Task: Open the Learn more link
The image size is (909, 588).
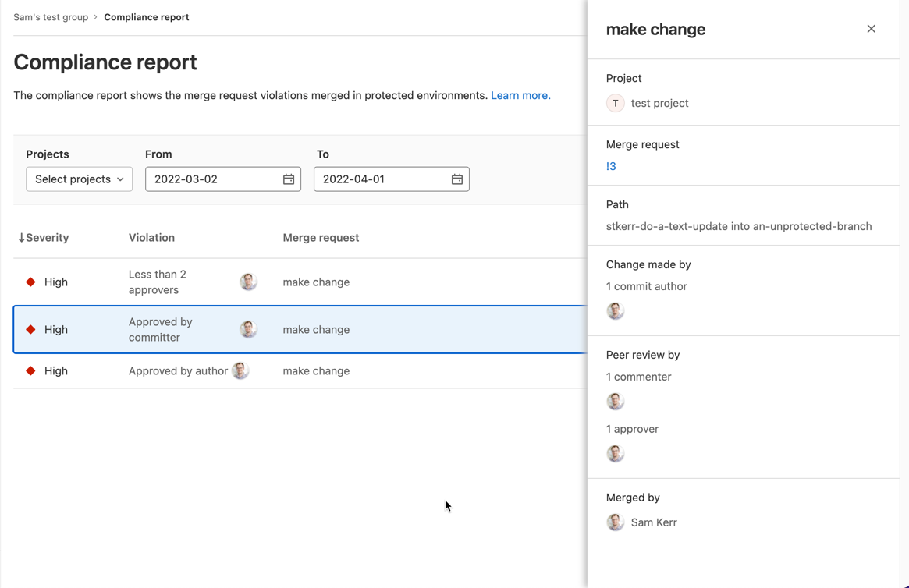Action: (x=520, y=95)
